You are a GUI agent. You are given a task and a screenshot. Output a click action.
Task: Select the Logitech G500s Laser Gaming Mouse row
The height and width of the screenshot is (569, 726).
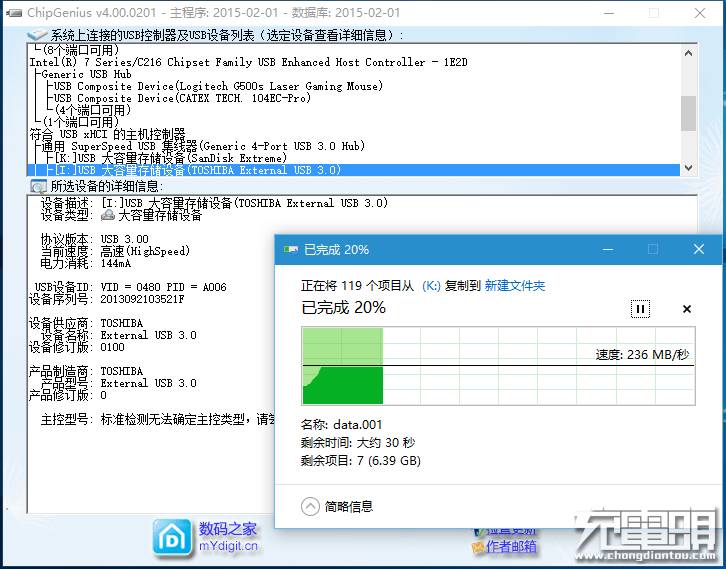click(x=354, y=86)
